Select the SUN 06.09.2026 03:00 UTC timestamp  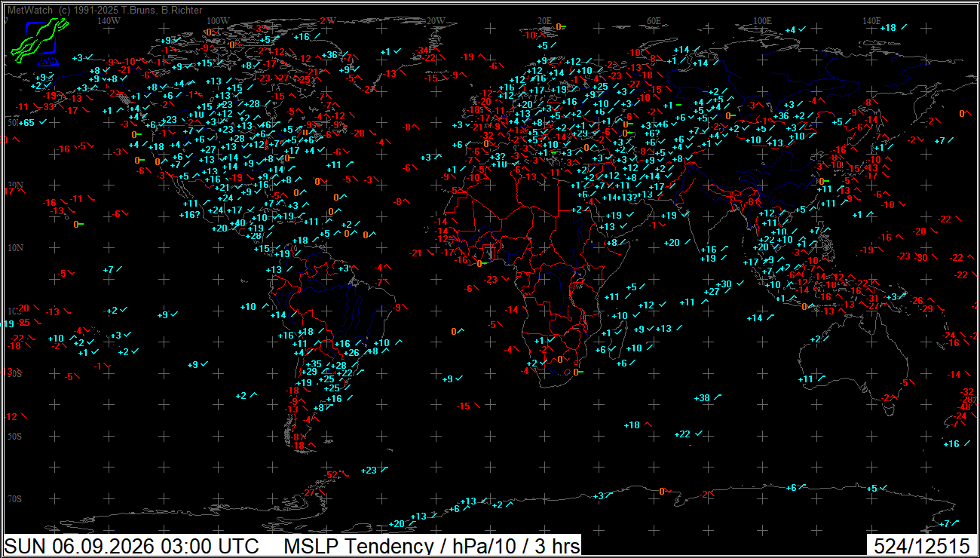click(x=132, y=546)
